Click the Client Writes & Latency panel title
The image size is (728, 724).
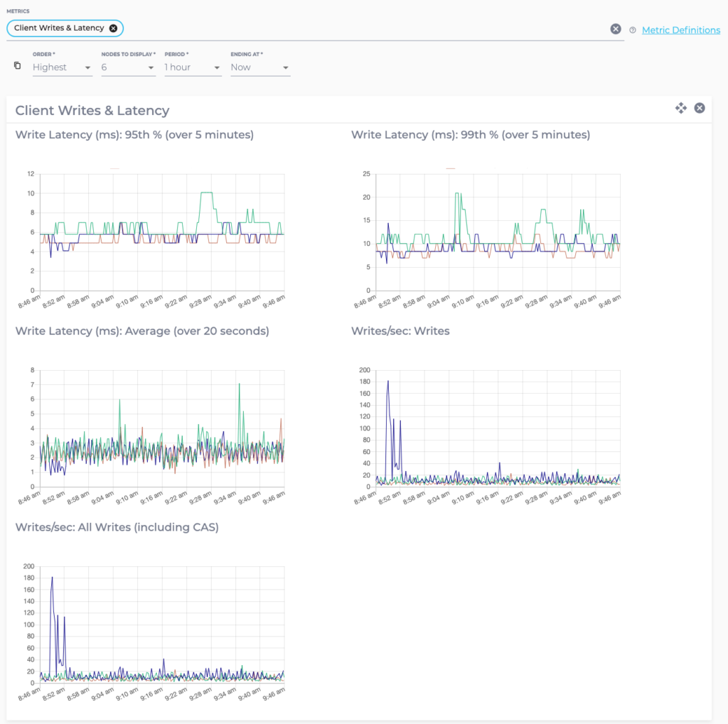91,111
